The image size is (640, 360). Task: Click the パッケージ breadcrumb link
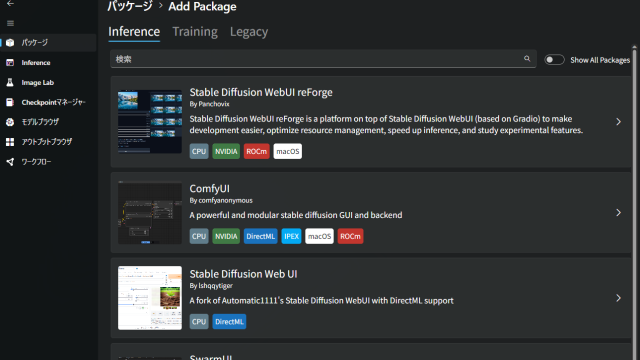coord(130,6)
